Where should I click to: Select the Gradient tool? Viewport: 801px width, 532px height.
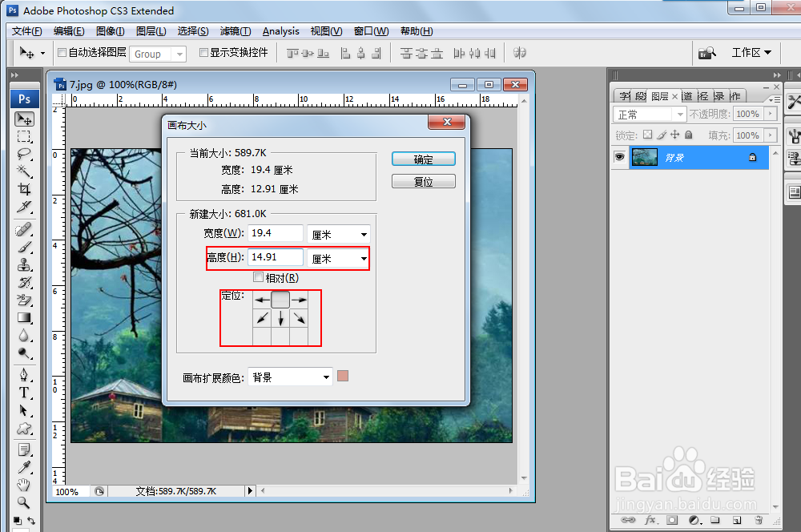25,319
